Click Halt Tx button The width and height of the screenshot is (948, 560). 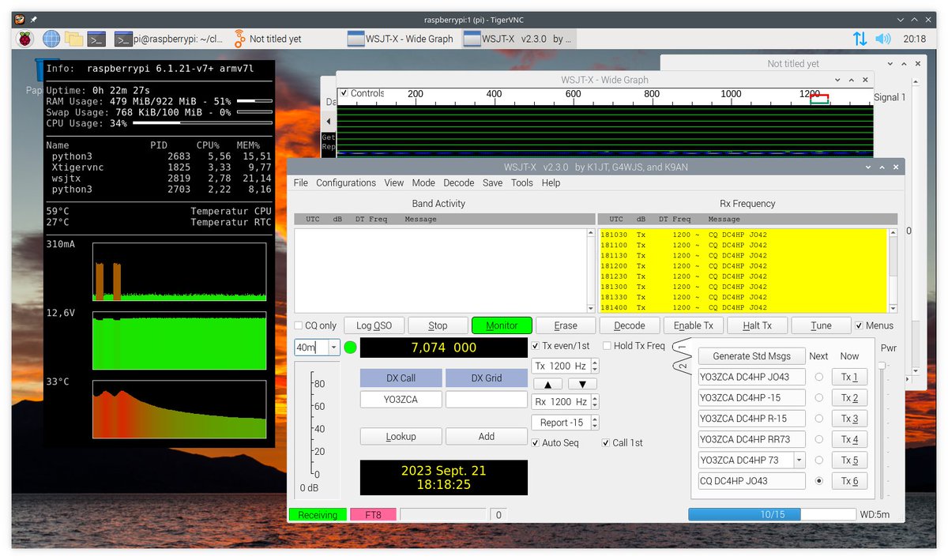pos(757,325)
